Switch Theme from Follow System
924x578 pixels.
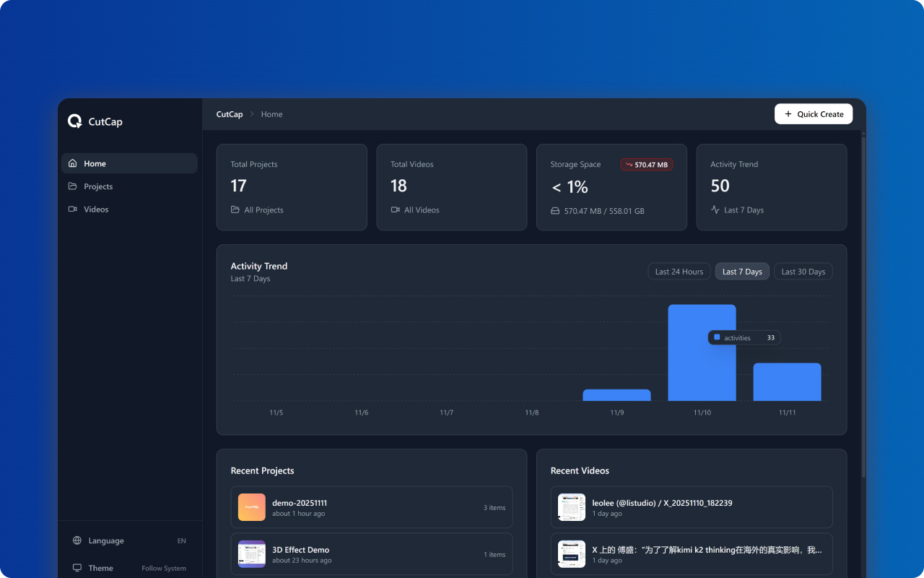point(164,568)
